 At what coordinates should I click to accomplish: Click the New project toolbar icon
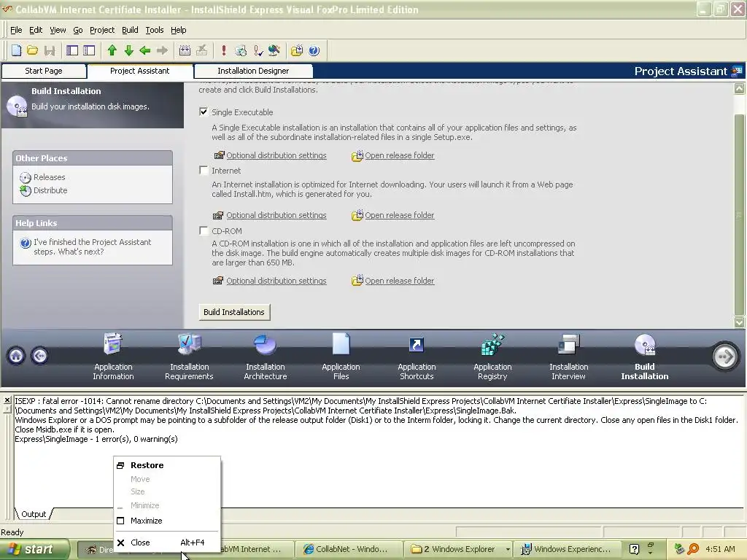(16, 50)
